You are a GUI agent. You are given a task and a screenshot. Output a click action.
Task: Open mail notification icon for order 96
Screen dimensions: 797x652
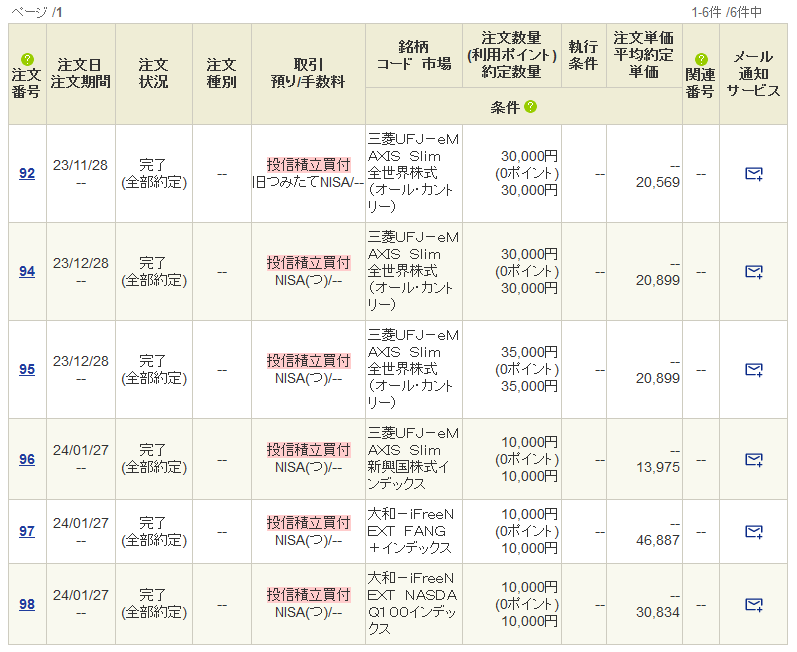(x=753, y=460)
